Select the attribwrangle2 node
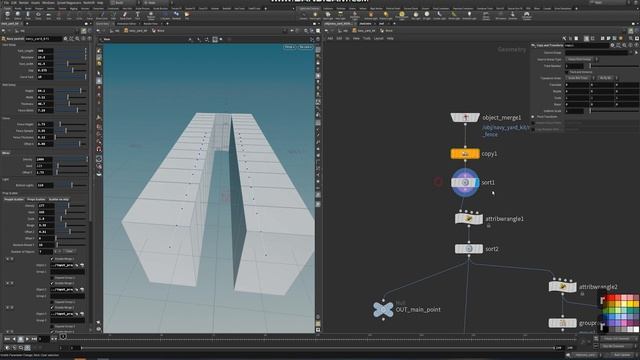 pyautogui.click(x=562, y=287)
